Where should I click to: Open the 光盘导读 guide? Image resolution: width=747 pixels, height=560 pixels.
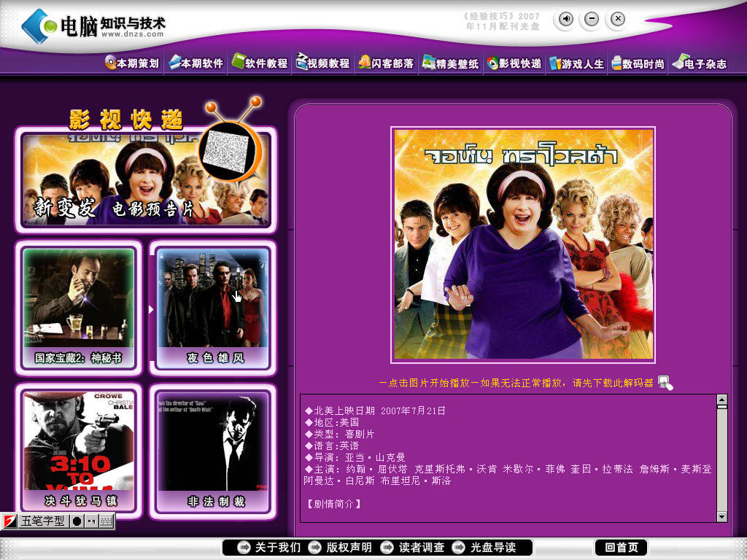click(484, 548)
